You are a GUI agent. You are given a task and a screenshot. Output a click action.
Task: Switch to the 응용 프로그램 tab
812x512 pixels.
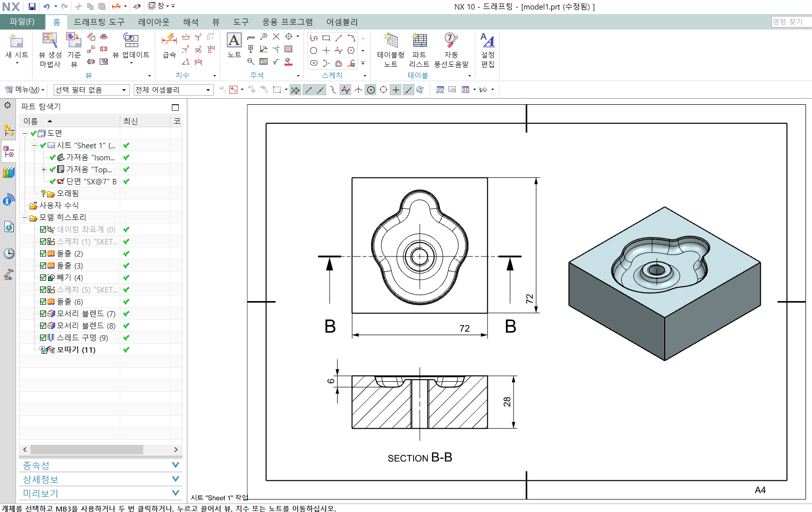pyautogui.click(x=288, y=22)
